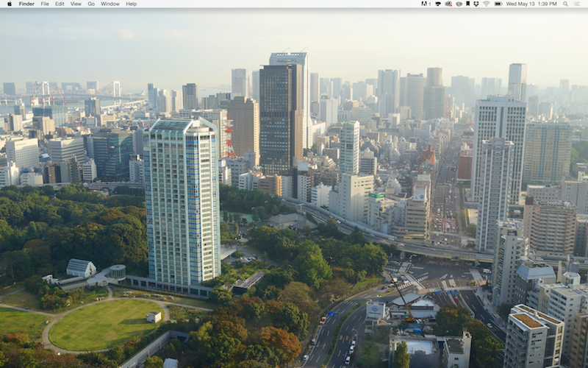588x368 pixels.
Task: Open the Wi-Fi status menu
Action: tap(487, 4)
